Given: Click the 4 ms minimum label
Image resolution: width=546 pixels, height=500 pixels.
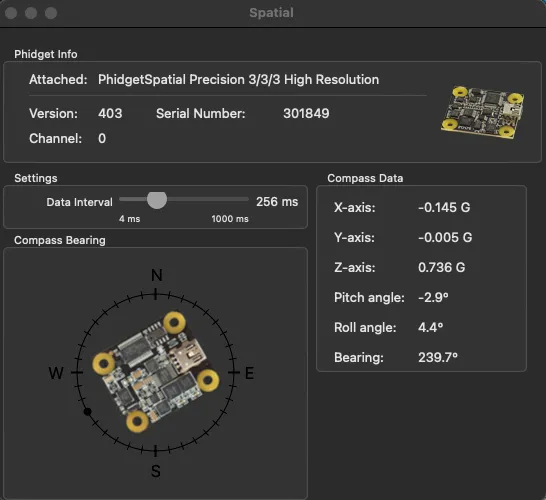Looking at the screenshot, I should [x=130, y=219].
